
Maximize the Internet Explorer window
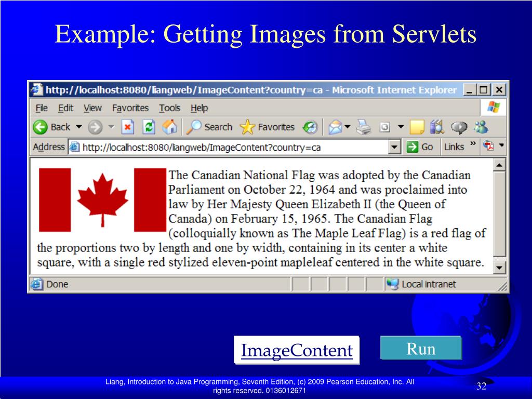[x=484, y=90]
